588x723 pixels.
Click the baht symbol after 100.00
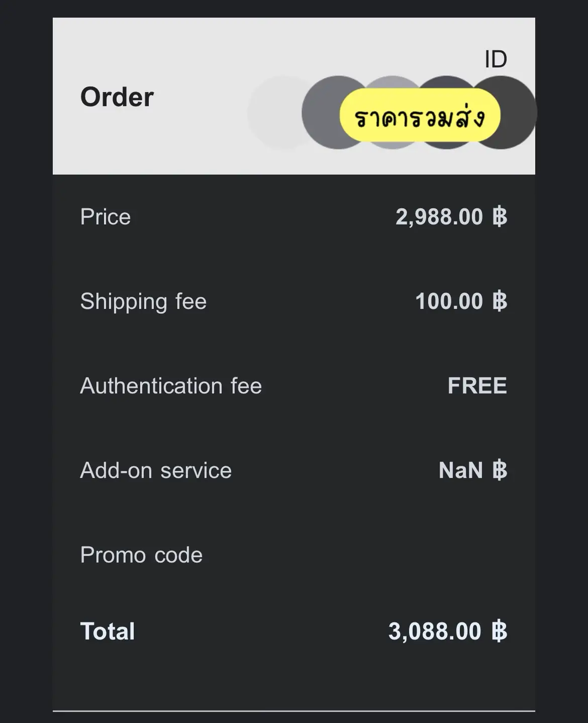coord(500,301)
